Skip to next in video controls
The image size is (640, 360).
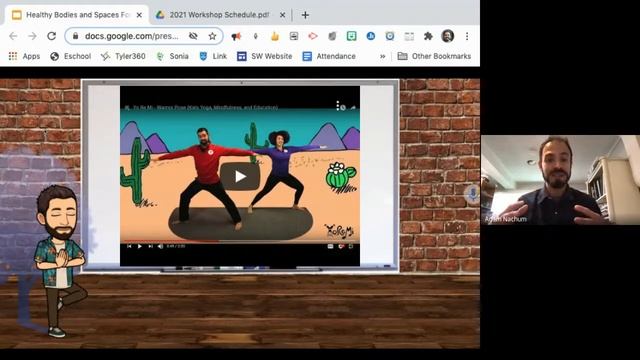[x=150, y=246]
